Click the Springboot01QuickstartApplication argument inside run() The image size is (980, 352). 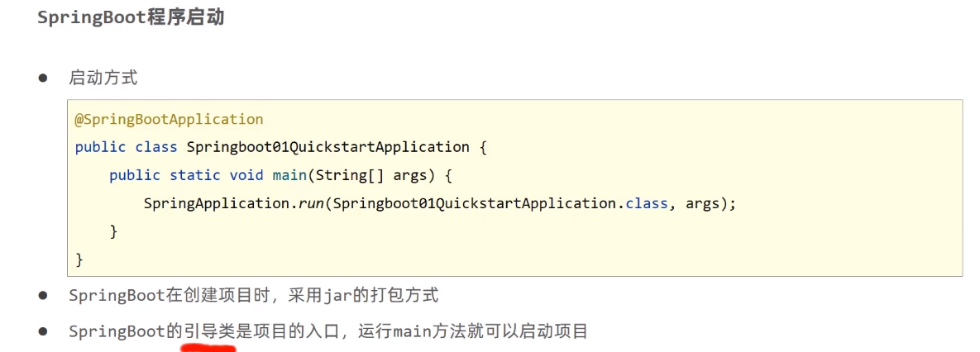pyautogui.click(x=475, y=203)
